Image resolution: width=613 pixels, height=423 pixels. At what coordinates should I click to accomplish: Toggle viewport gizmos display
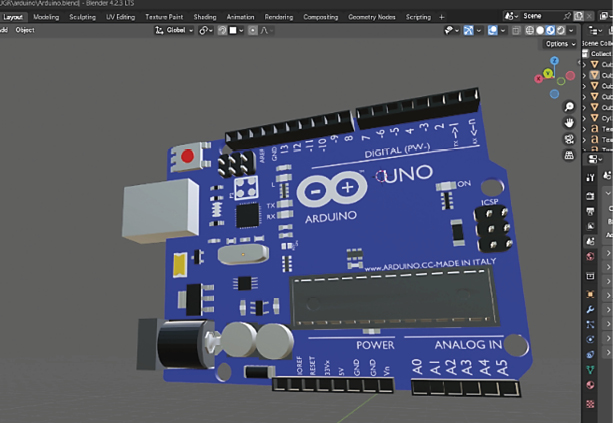tap(468, 30)
